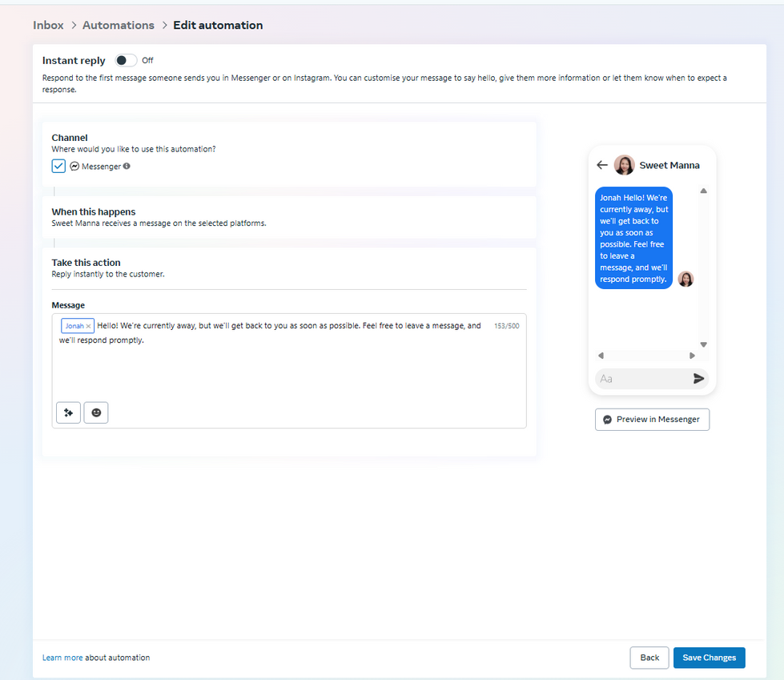Screen dimensions: 784x680
Task: Click inside the Message text area
Action: (289, 371)
